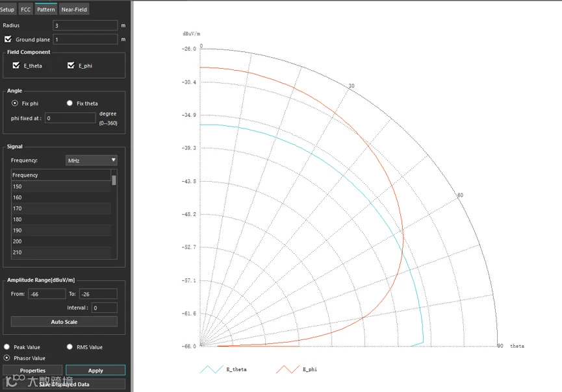Open the Near-Field tab

(74, 10)
